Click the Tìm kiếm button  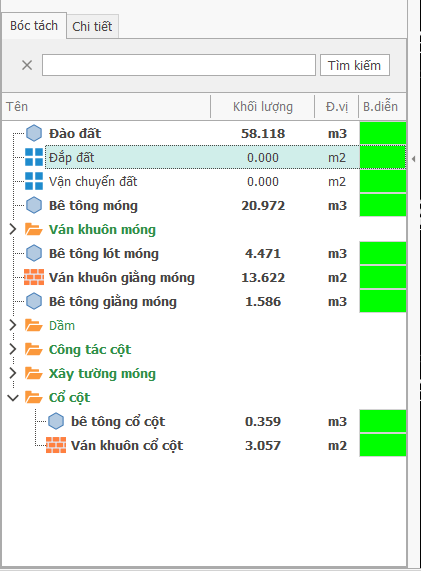(x=355, y=66)
